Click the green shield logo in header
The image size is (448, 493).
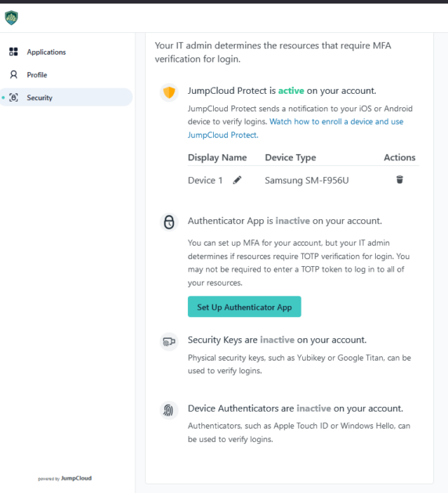(11, 17)
